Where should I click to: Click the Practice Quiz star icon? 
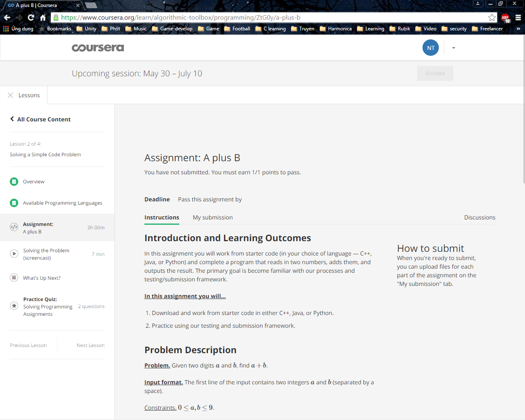click(x=14, y=306)
